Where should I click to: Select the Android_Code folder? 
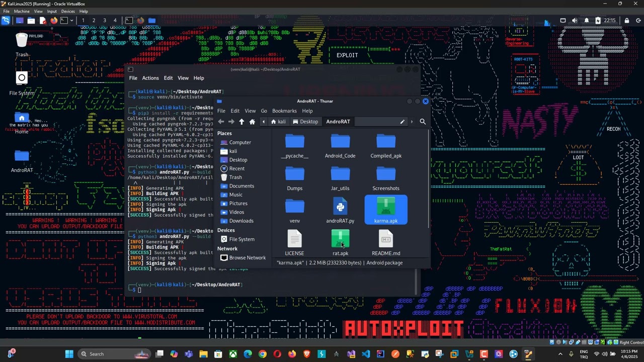point(340,146)
